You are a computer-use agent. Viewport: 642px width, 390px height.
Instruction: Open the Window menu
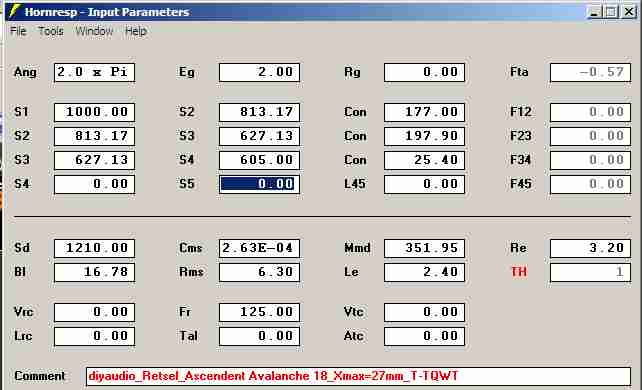tap(94, 31)
